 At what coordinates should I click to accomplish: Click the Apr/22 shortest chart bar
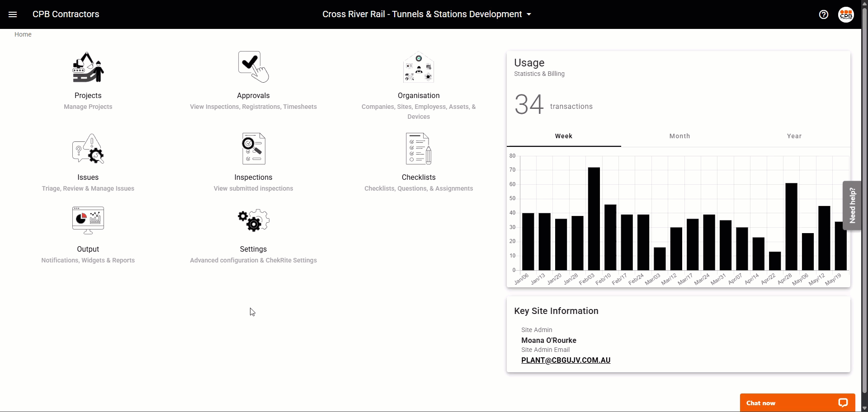click(775, 261)
